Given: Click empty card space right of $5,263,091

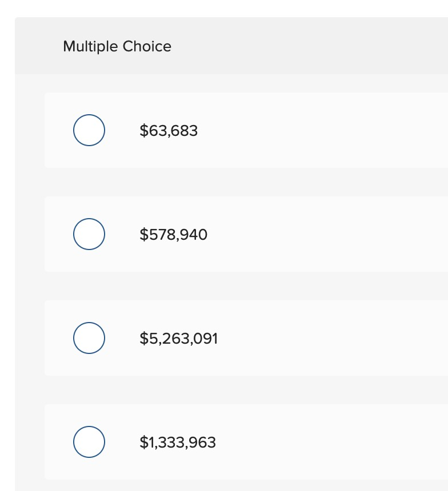Looking at the screenshot, I should pos(331,339).
